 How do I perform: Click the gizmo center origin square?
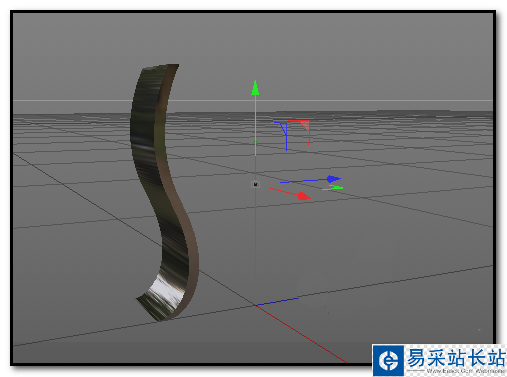pos(255,184)
